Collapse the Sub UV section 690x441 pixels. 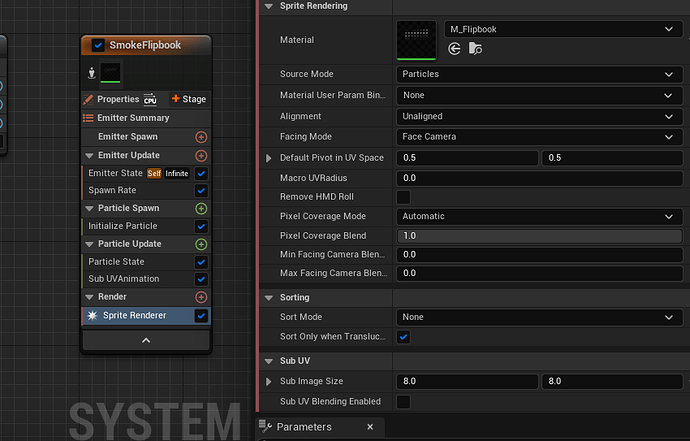(x=269, y=361)
